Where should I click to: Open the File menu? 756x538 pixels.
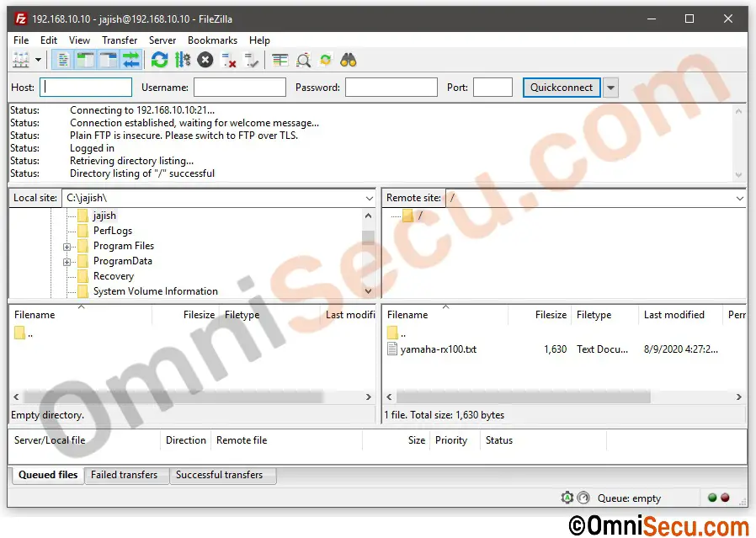point(21,40)
